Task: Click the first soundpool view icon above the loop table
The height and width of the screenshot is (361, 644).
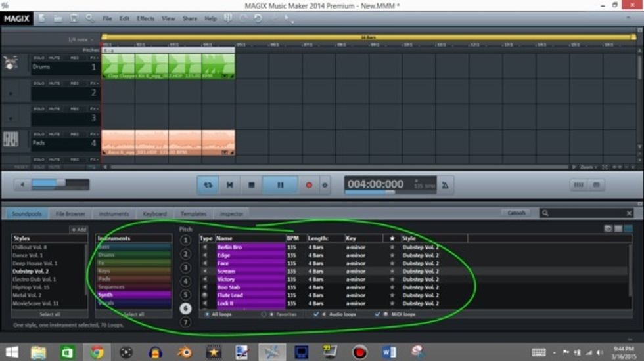Action: point(608,228)
